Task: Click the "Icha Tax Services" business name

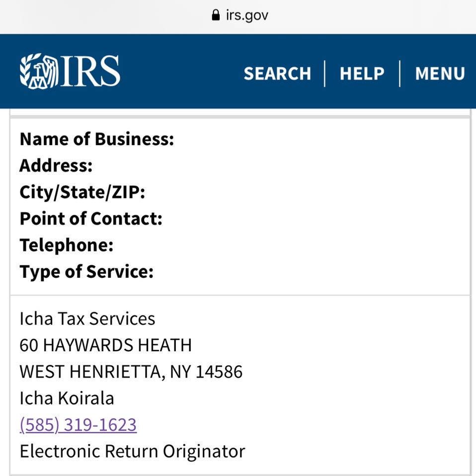Action: [x=87, y=318]
